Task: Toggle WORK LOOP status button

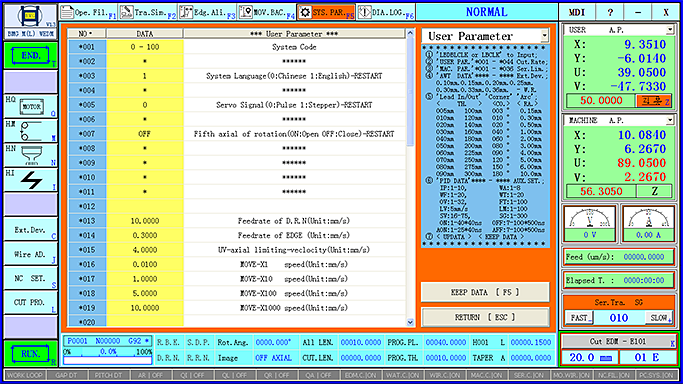Action: (25, 375)
